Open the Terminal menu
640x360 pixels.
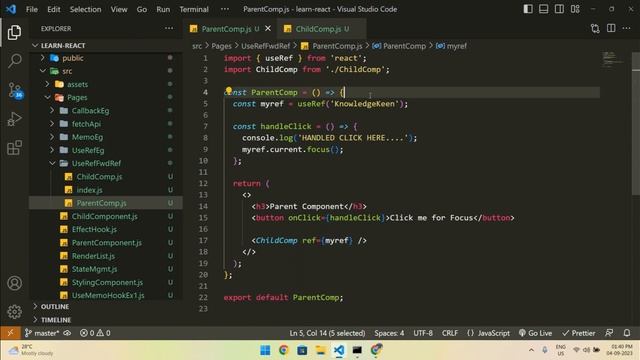(194, 9)
